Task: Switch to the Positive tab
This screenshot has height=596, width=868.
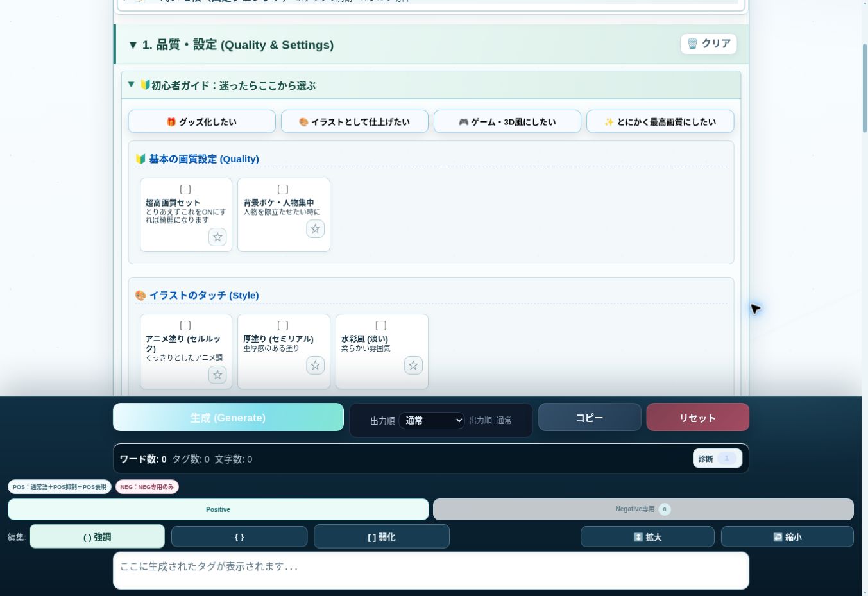Action: click(x=218, y=509)
